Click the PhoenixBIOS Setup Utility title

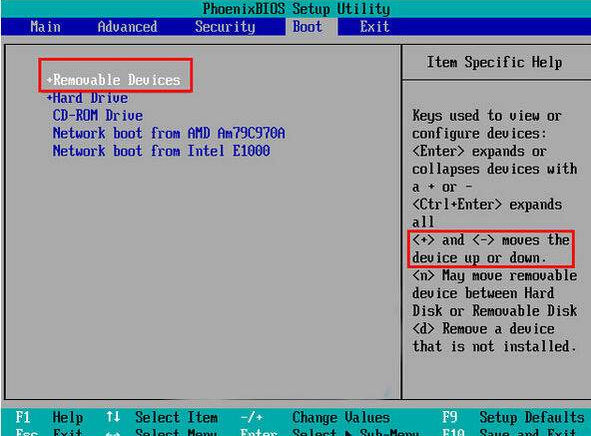tap(296, 9)
